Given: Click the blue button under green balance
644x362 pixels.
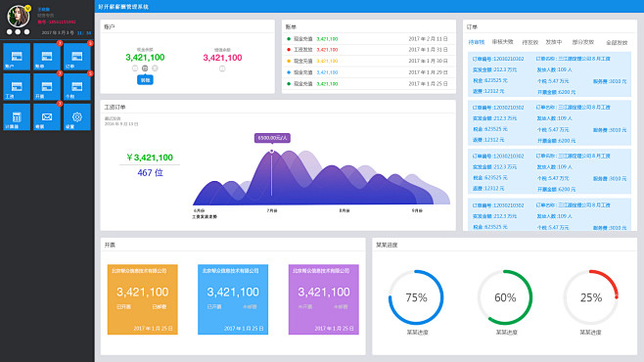Looking at the screenshot, I should click(145, 80).
